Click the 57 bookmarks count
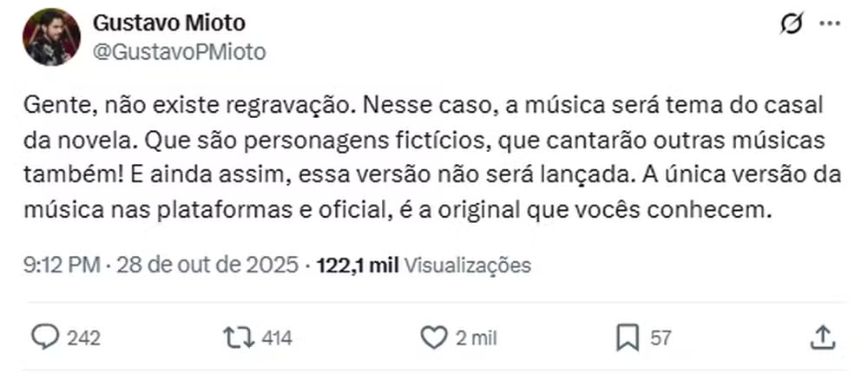The width and height of the screenshot is (868, 374). click(x=661, y=338)
